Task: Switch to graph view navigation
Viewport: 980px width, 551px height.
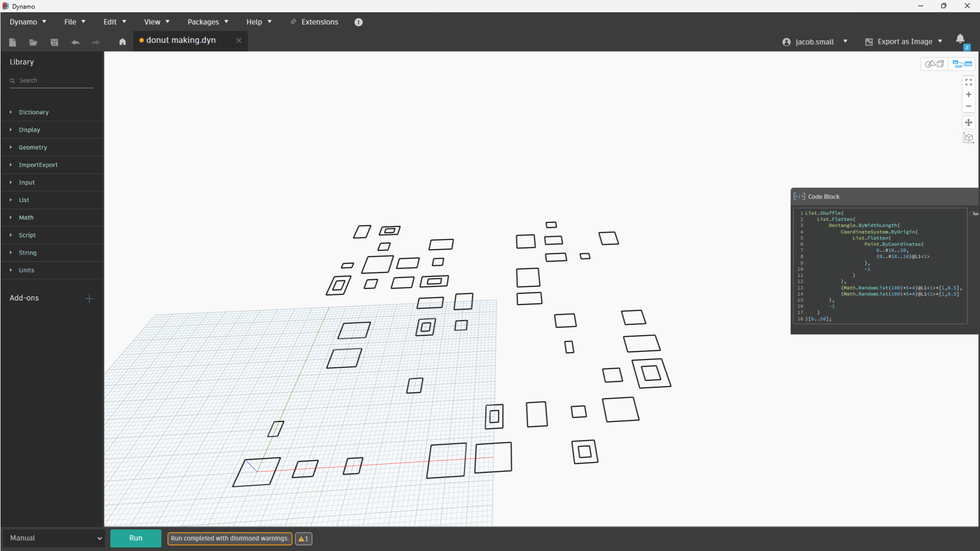Action: click(962, 64)
